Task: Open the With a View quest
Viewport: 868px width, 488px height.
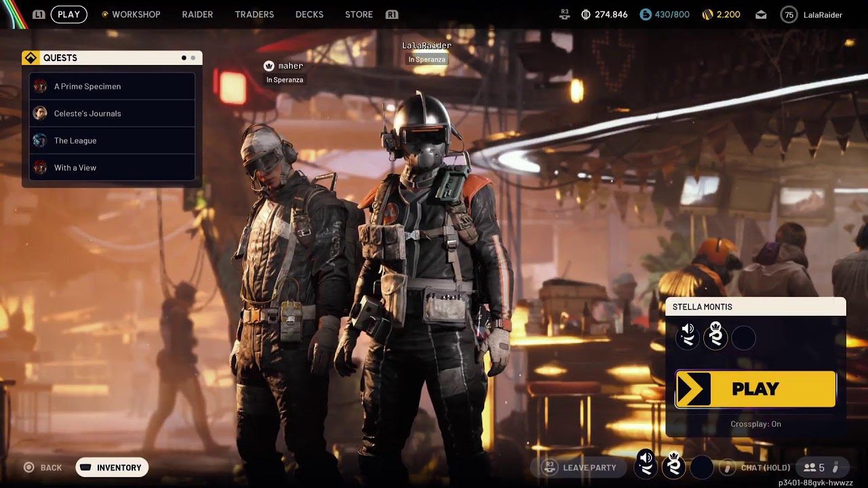Action: pos(112,167)
